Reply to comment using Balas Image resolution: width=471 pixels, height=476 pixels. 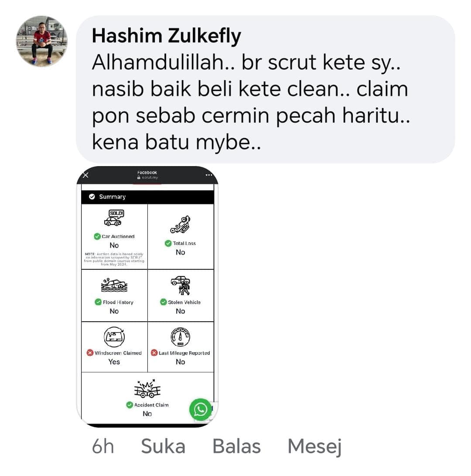click(236, 446)
